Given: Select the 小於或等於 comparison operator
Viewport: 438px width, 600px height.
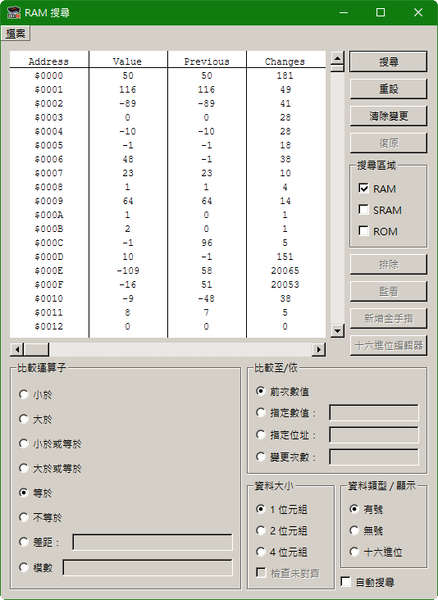Looking at the screenshot, I should [x=24, y=443].
